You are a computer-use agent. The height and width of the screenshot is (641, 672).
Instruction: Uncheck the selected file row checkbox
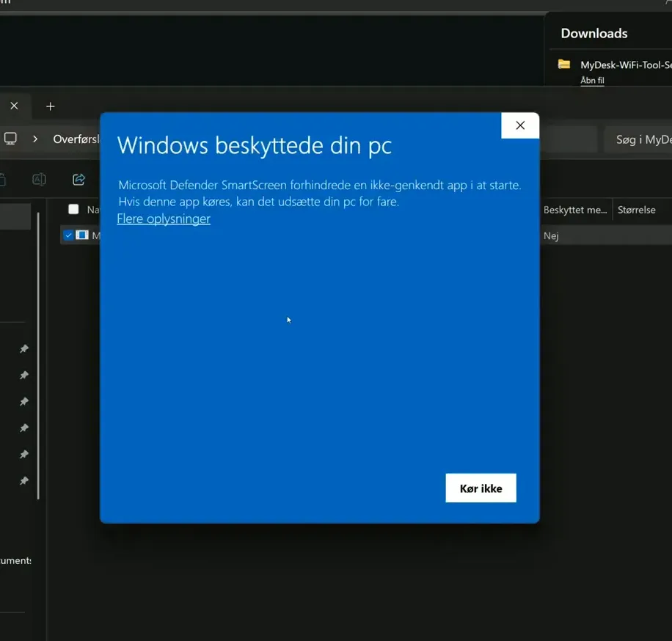click(x=68, y=235)
